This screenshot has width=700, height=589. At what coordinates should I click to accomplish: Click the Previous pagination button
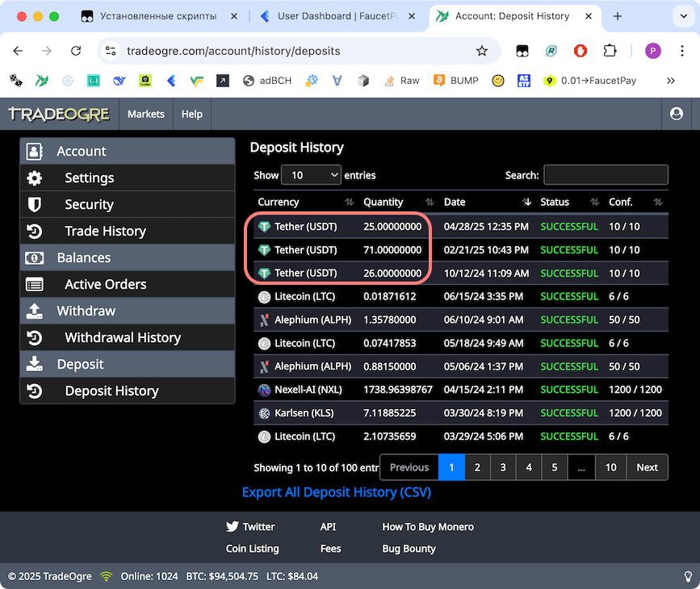pos(409,467)
